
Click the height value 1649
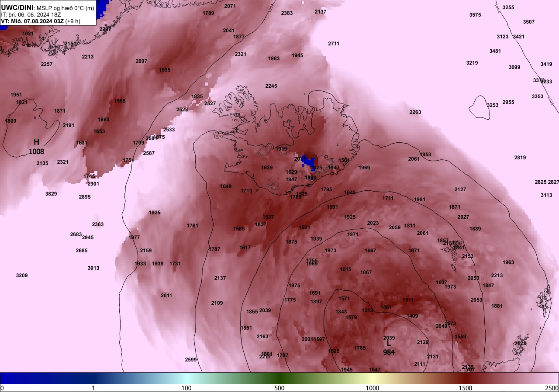[x=226, y=186]
